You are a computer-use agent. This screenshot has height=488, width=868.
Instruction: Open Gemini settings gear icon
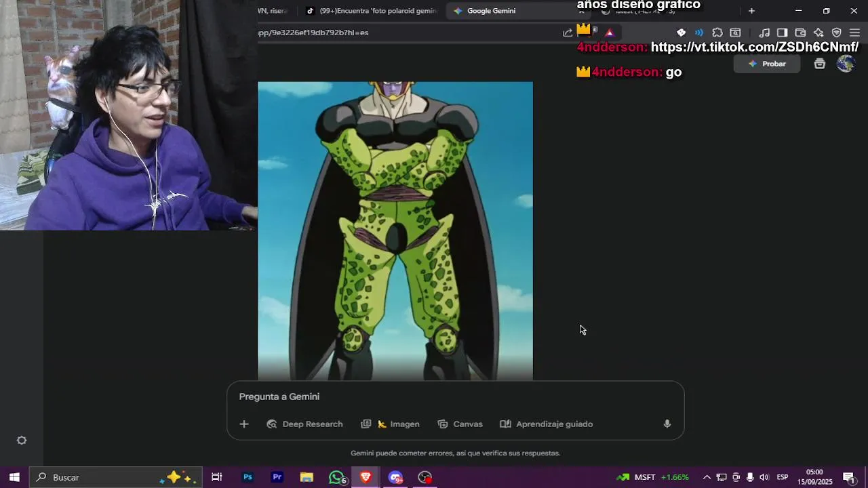click(22, 441)
